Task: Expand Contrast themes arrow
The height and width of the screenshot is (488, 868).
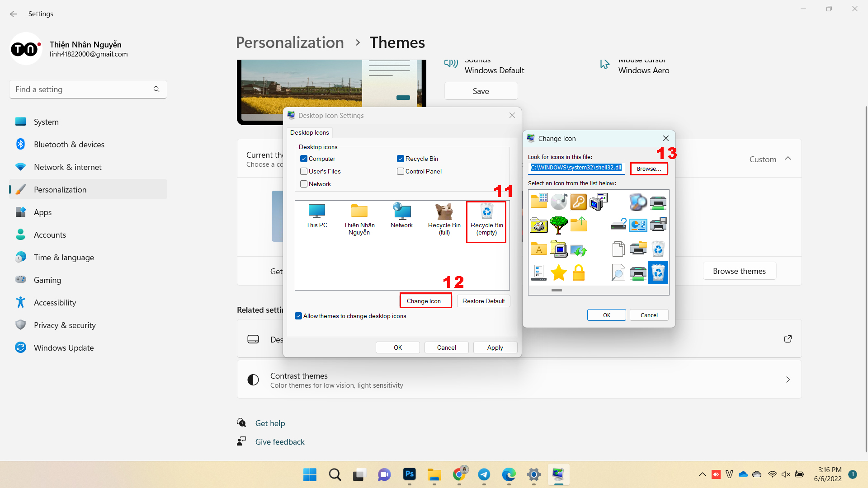Action: (788, 380)
